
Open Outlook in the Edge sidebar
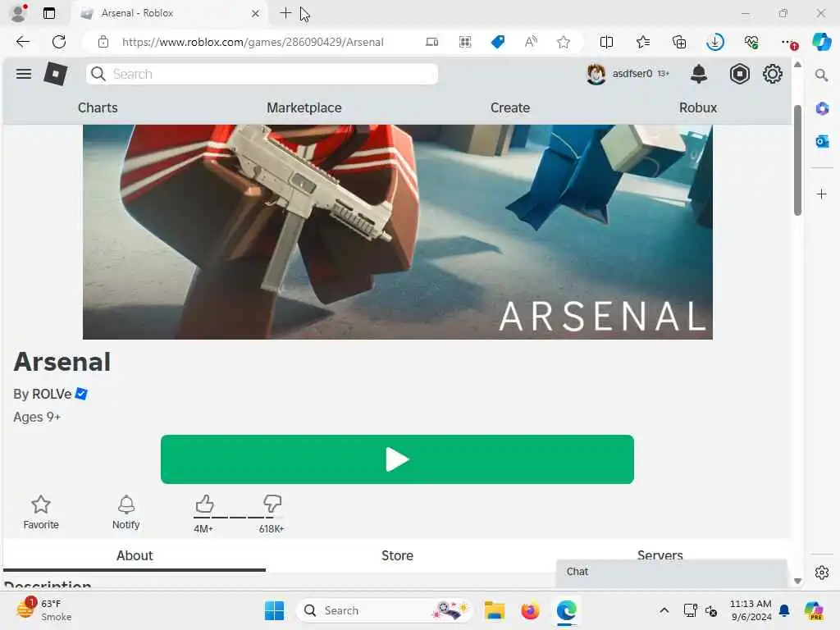[x=822, y=141]
